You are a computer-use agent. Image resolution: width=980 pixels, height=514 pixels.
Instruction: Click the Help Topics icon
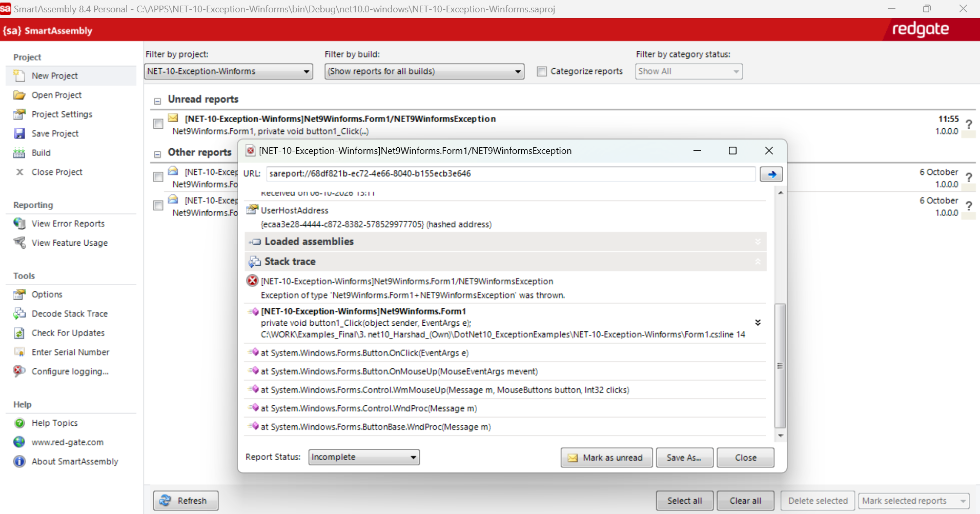(x=19, y=423)
